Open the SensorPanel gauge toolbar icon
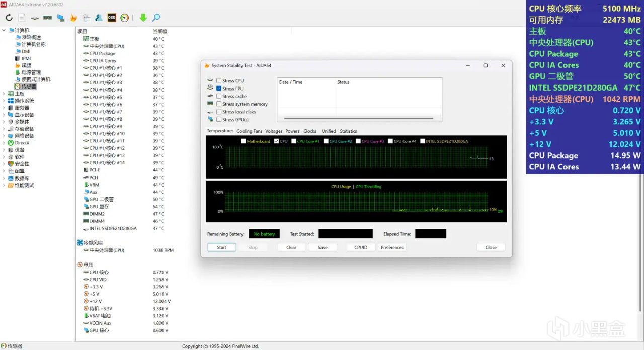This screenshot has width=644, height=350. pos(125,18)
